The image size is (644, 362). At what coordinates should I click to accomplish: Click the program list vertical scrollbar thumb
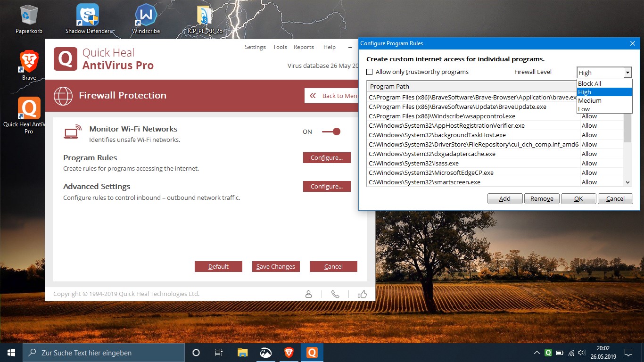627,127
